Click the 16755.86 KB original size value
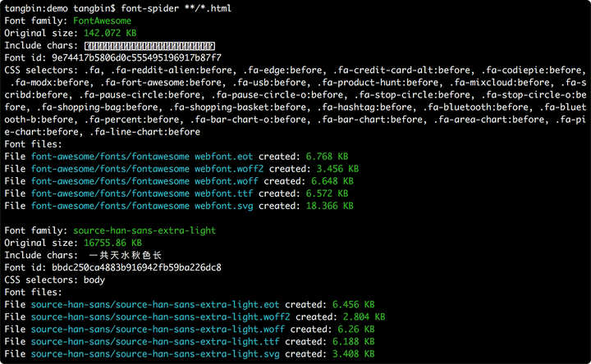The width and height of the screenshot is (591, 364). [x=112, y=243]
